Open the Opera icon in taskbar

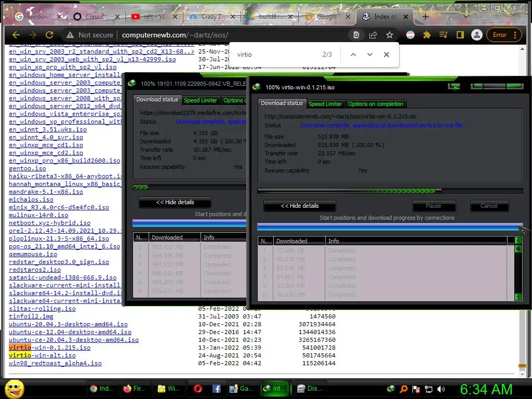[198, 389]
